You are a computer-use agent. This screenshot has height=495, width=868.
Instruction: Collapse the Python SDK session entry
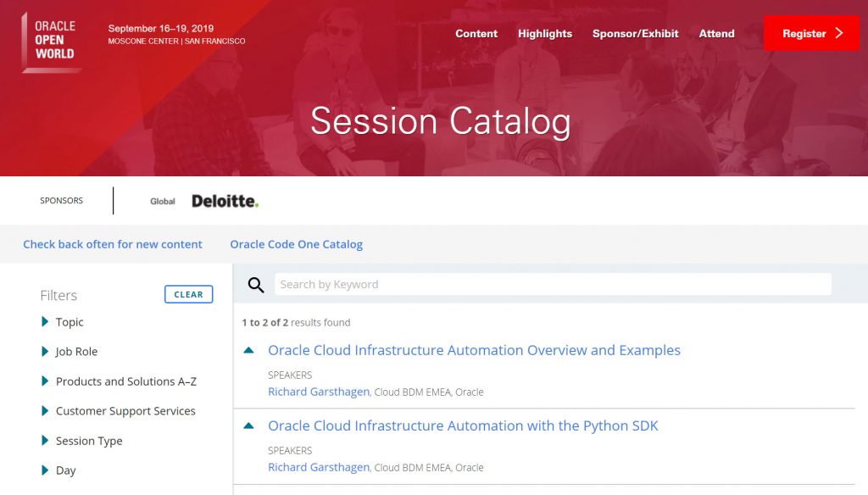(248, 425)
